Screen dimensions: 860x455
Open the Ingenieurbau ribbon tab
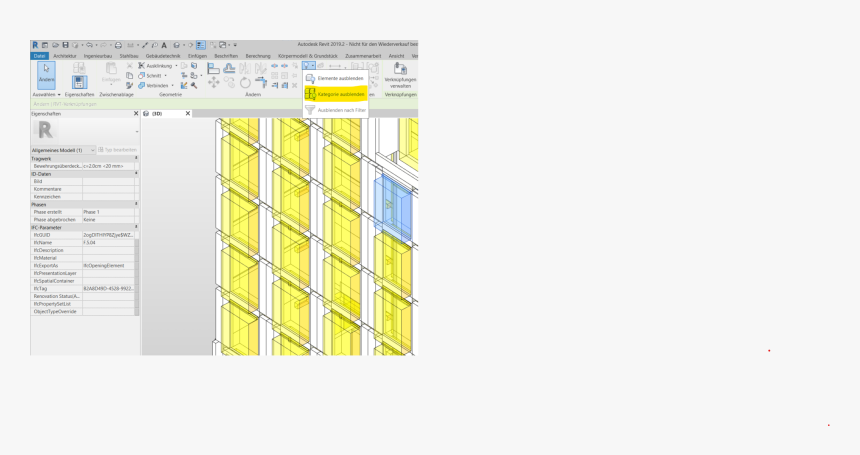98,56
